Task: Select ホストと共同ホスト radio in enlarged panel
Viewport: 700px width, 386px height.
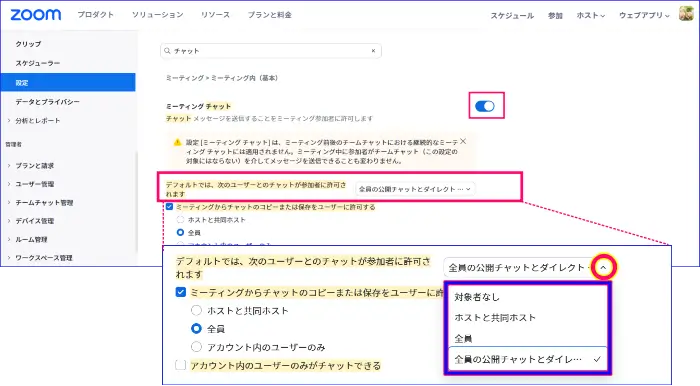Action: tap(196, 310)
